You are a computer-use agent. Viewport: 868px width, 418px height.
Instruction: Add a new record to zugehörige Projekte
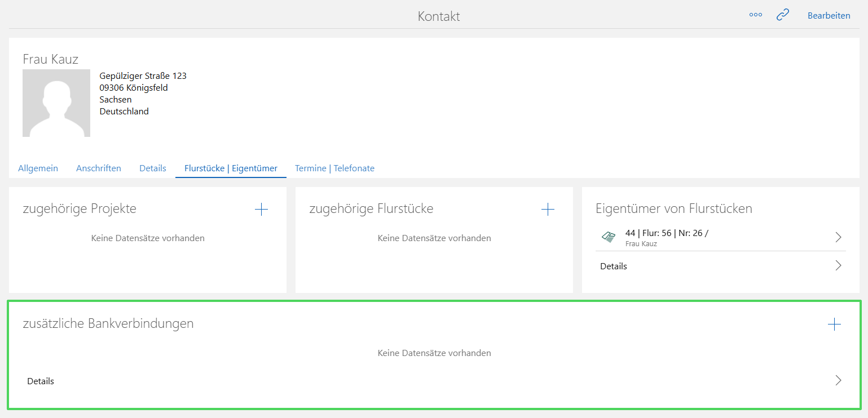pyautogui.click(x=261, y=209)
